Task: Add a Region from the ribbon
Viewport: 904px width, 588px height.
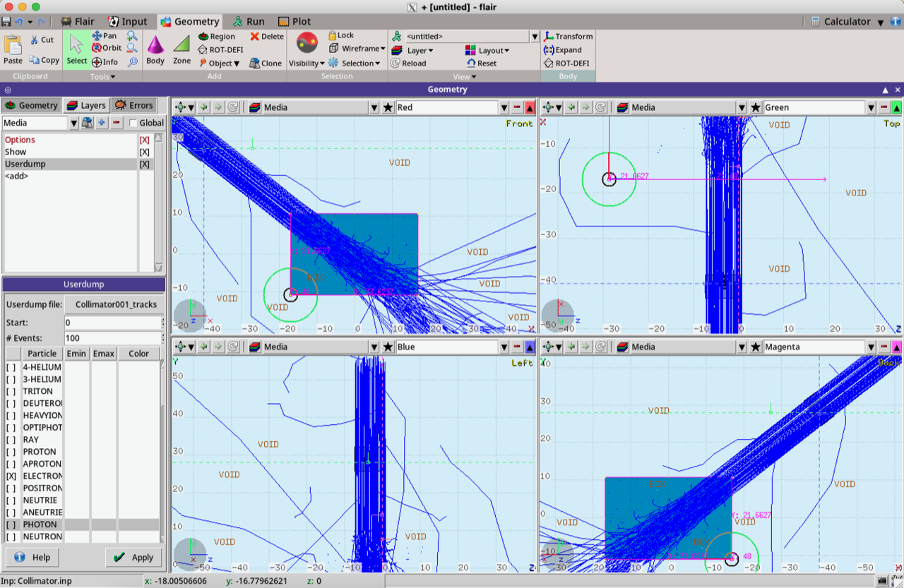Action: (x=216, y=37)
